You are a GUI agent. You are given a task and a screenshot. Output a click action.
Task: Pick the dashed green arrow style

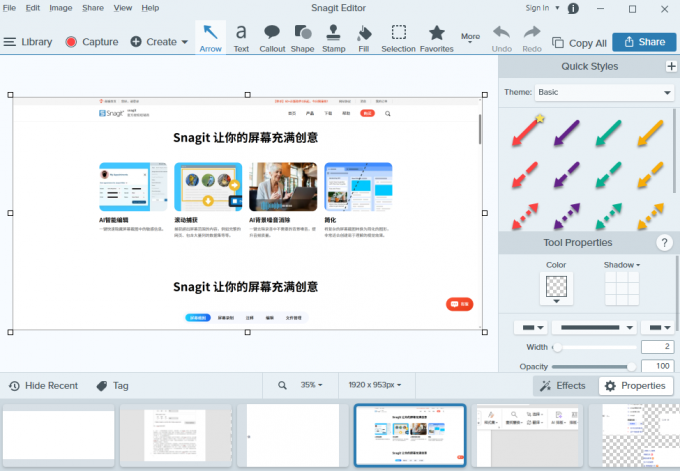609,174
